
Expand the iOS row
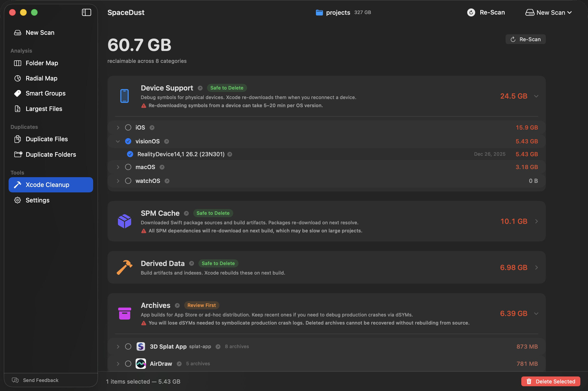coord(118,127)
